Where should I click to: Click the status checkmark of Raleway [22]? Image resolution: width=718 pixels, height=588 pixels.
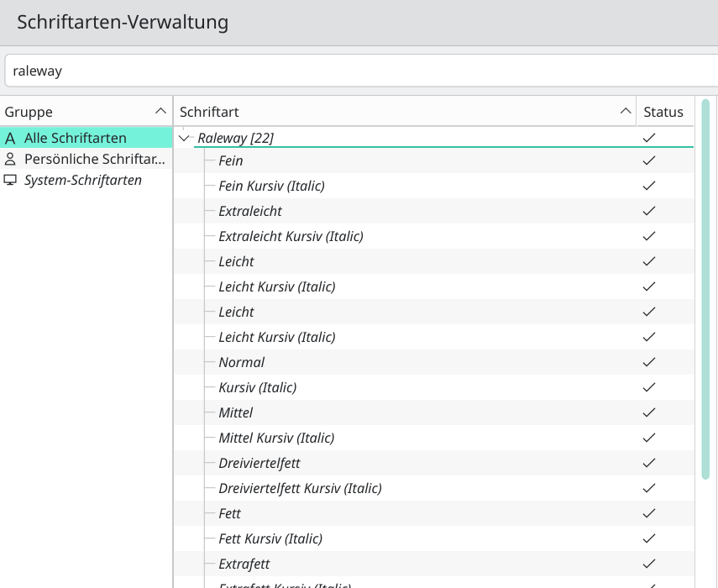pos(649,138)
